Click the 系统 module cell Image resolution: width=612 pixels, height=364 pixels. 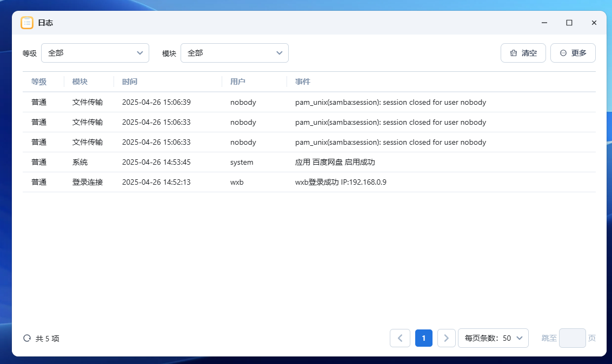coord(80,162)
